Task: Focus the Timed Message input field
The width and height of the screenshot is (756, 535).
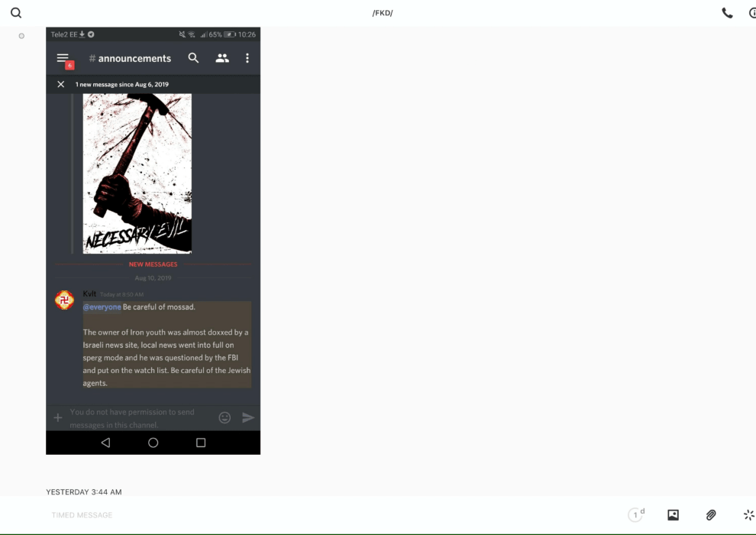Action: click(305, 515)
